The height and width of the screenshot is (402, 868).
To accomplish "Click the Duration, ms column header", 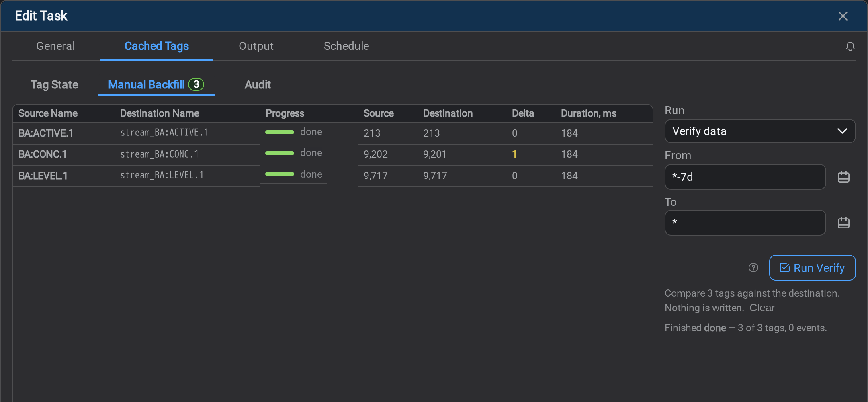I will pyautogui.click(x=589, y=113).
